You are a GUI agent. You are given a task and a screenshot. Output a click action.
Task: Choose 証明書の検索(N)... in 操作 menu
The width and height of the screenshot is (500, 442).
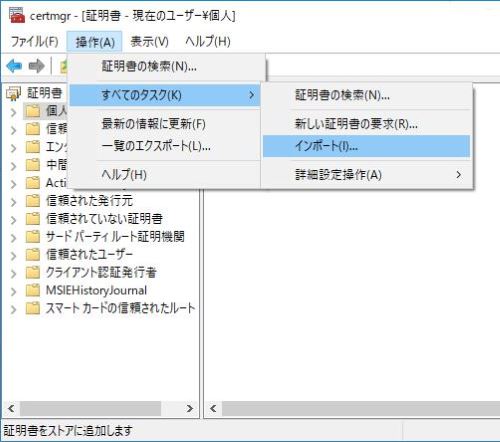tap(166, 66)
